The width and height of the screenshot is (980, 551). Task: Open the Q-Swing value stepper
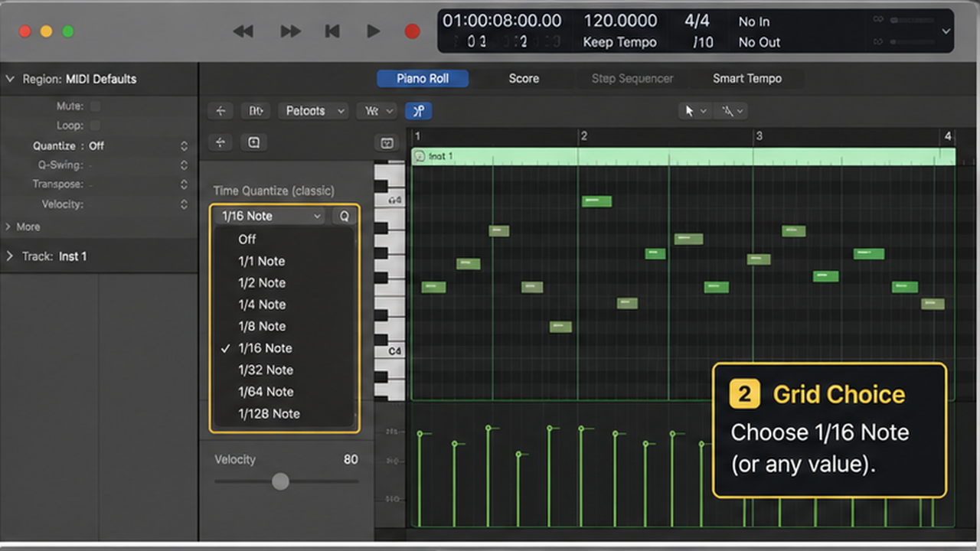(x=184, y=165)
